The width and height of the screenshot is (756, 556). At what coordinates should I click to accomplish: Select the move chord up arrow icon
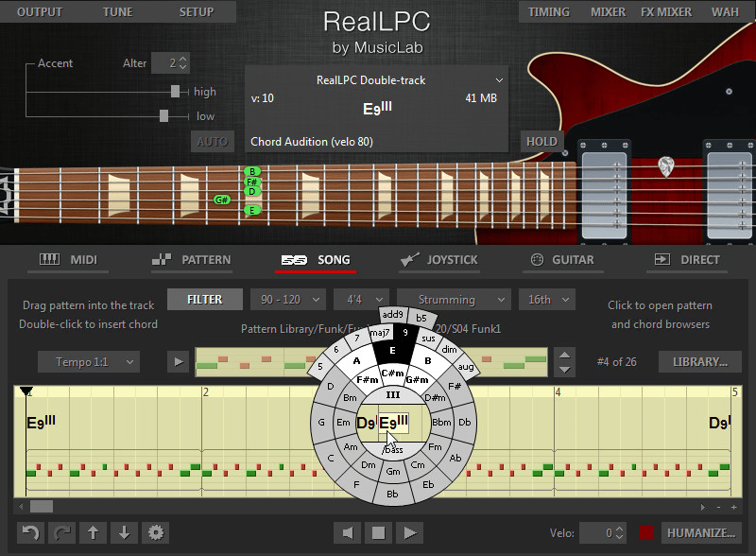pos(93,533)
